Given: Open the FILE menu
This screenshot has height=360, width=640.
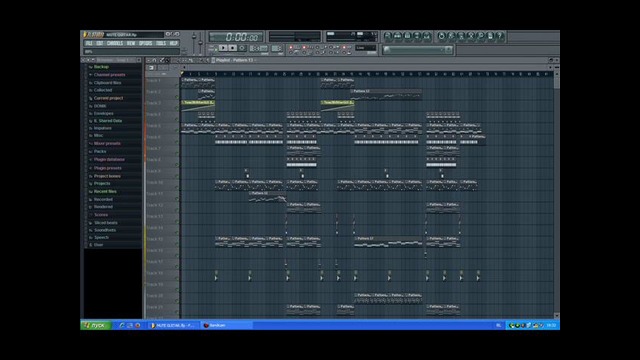Looking at the screenshot, I should [x=89, y=43].
